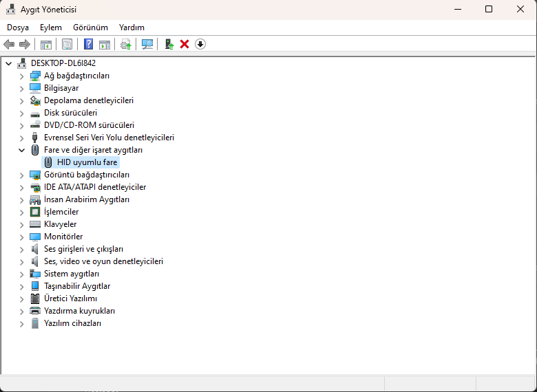Screen dimensions: 537x392
Task: Select the DVD/CD-ROM sürücüleri label
Action: tap(89, 125)
